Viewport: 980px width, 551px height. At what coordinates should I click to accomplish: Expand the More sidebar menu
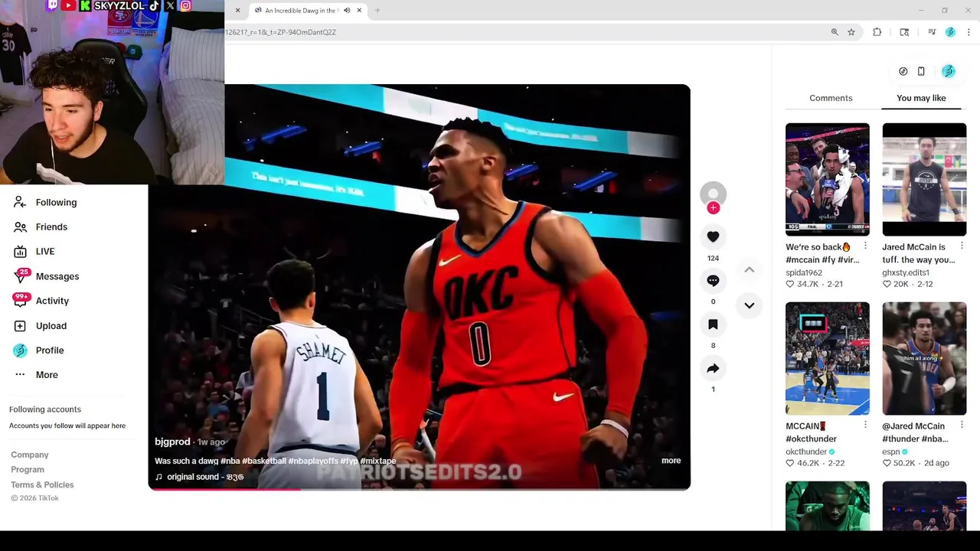point(46,374)
